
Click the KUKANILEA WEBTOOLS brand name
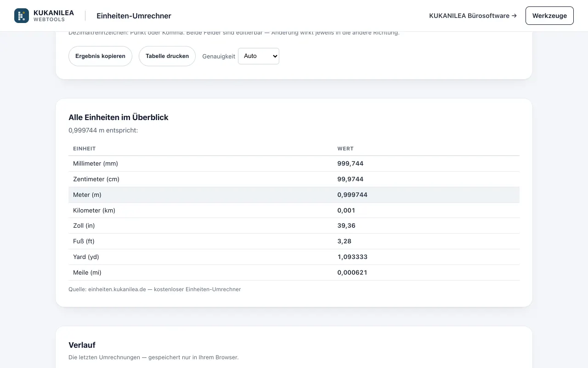(54, 16)
